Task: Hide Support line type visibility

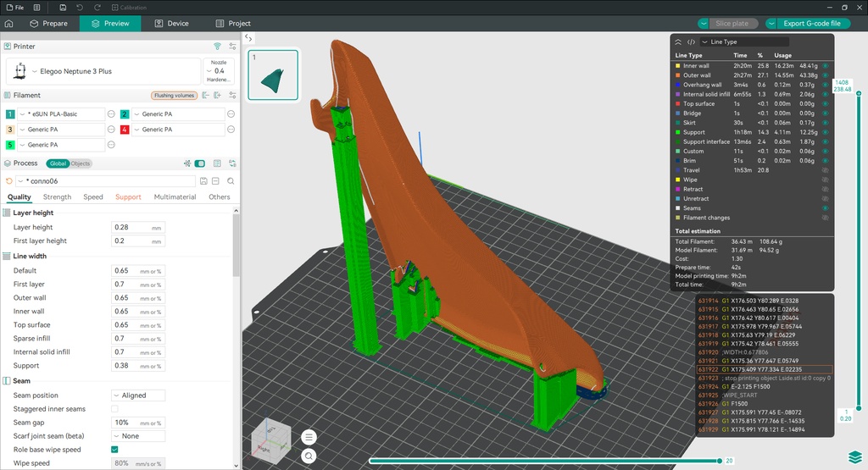Action: pos(825,132)
